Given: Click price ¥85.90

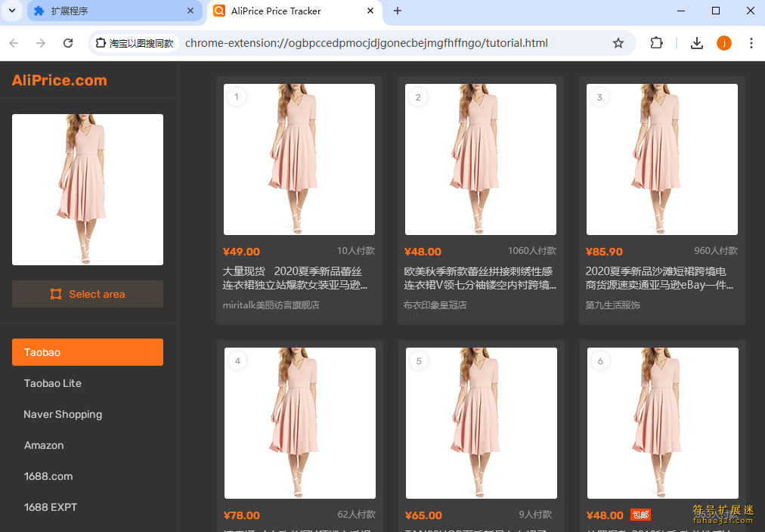Looking at the screenshot, I should pos(604,252).
